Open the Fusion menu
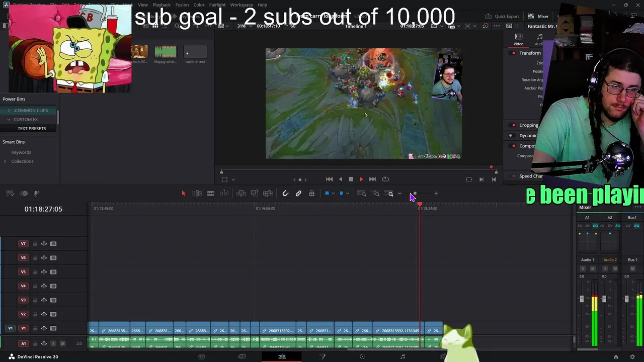The width and height of the screenshot is (644, 362). point(182,5)
